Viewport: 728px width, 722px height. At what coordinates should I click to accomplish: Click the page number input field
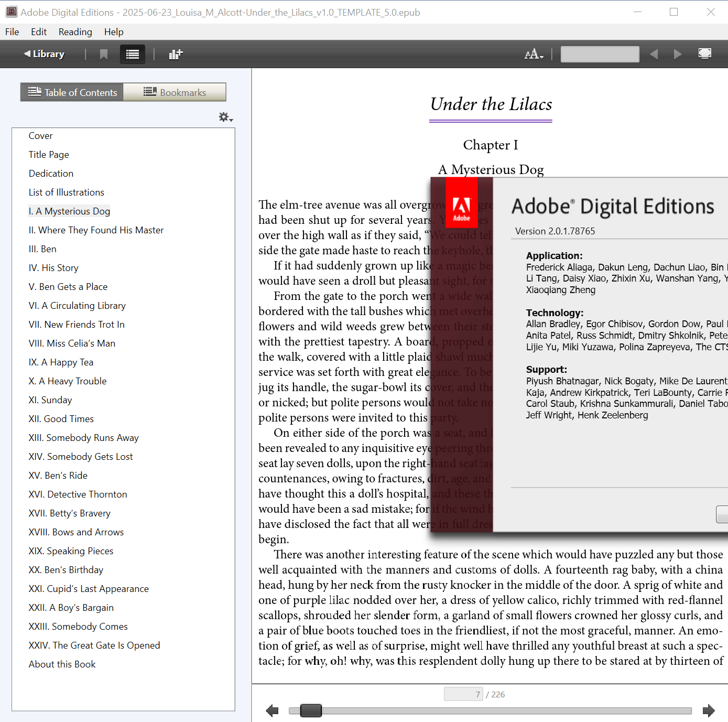(463, 694)
